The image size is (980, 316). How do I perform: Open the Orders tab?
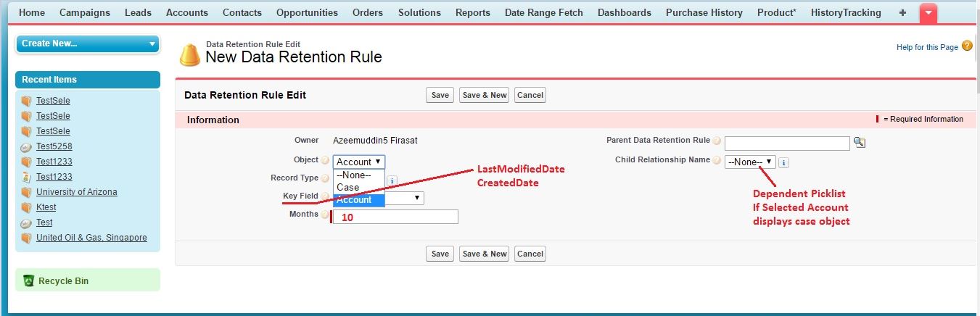(368, 12)
